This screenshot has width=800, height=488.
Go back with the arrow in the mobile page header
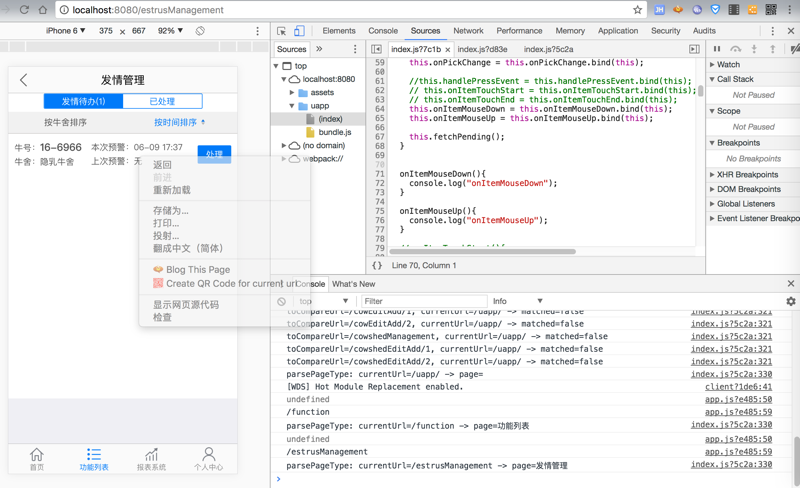click(x=23, y=80)
